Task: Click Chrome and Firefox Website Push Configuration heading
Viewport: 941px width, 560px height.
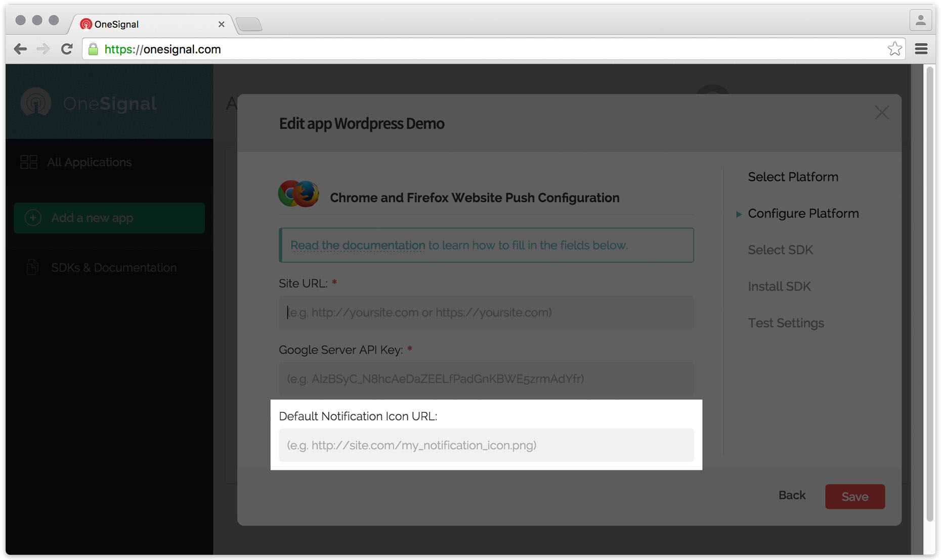Action: [475, 198]
